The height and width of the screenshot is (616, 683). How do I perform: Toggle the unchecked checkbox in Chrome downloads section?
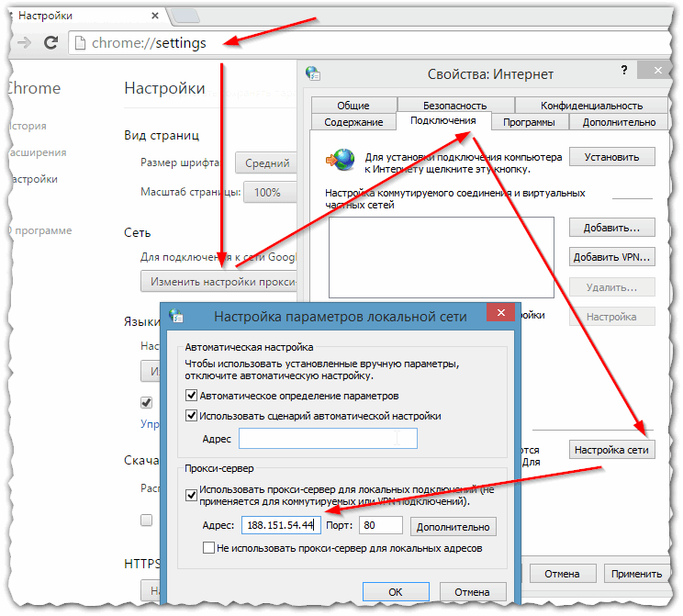coord(146,520)
